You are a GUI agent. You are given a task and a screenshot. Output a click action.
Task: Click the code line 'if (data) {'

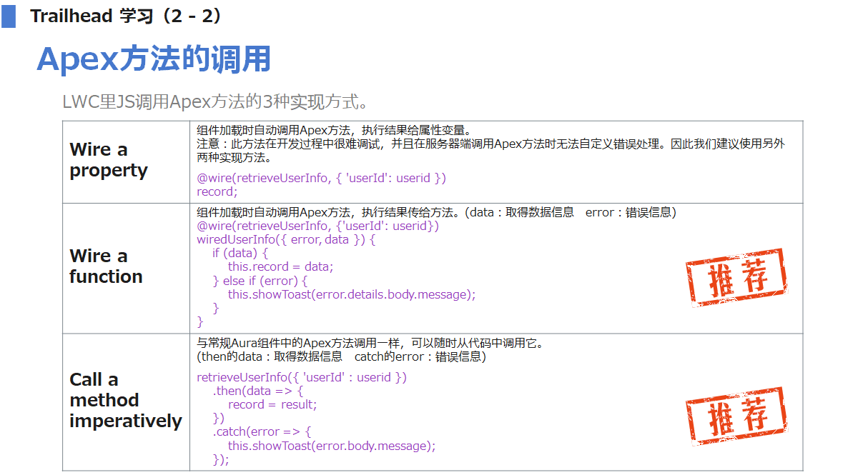[x=240, y=253]
